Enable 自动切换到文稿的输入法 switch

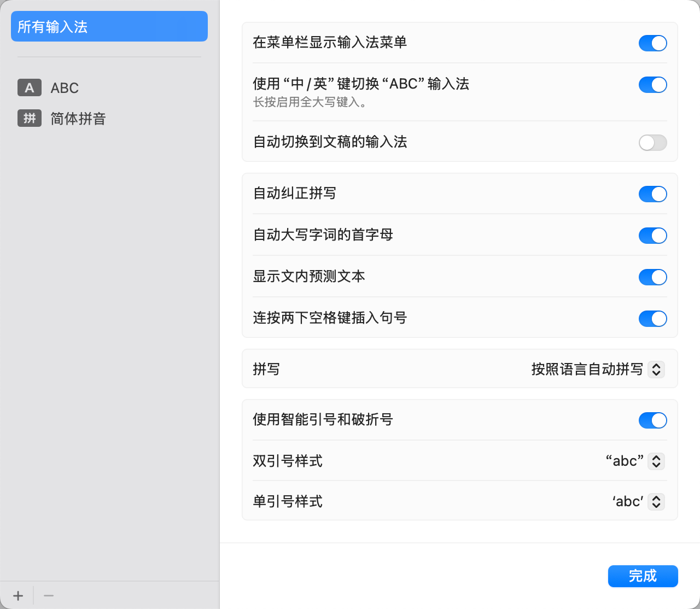coord(652,143)
